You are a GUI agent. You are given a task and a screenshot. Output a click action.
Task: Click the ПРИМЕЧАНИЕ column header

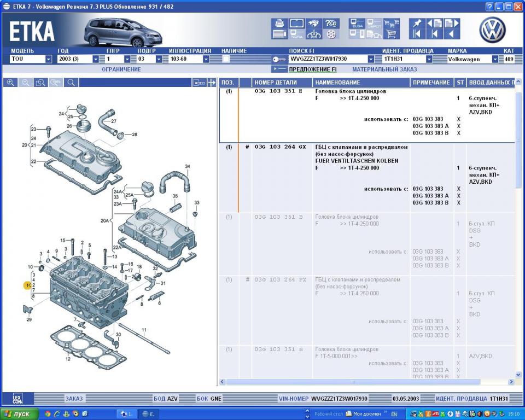pos(431,83)
